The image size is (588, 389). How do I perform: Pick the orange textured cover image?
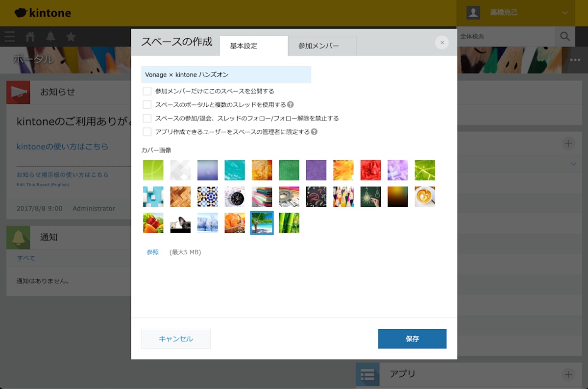tap(262, 170)
